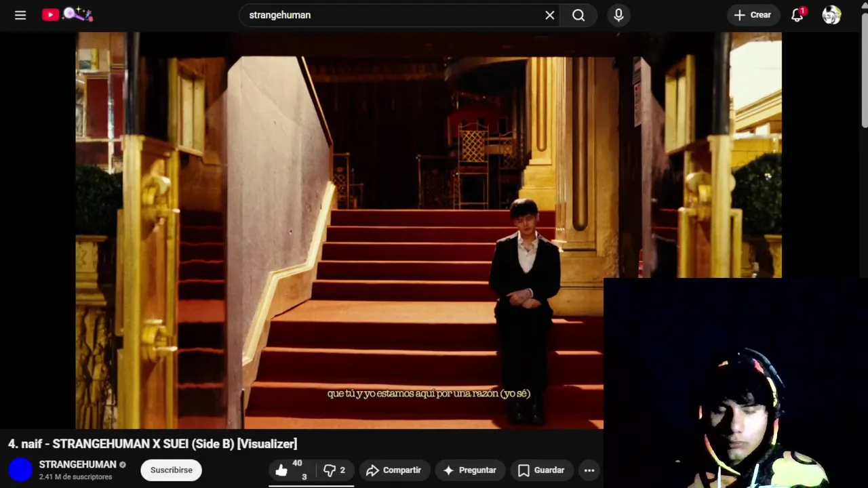Image resolution: width=868 pixels, height=488 pixels.
Task: Start voice search with microphone
Action: click(618, 15)
